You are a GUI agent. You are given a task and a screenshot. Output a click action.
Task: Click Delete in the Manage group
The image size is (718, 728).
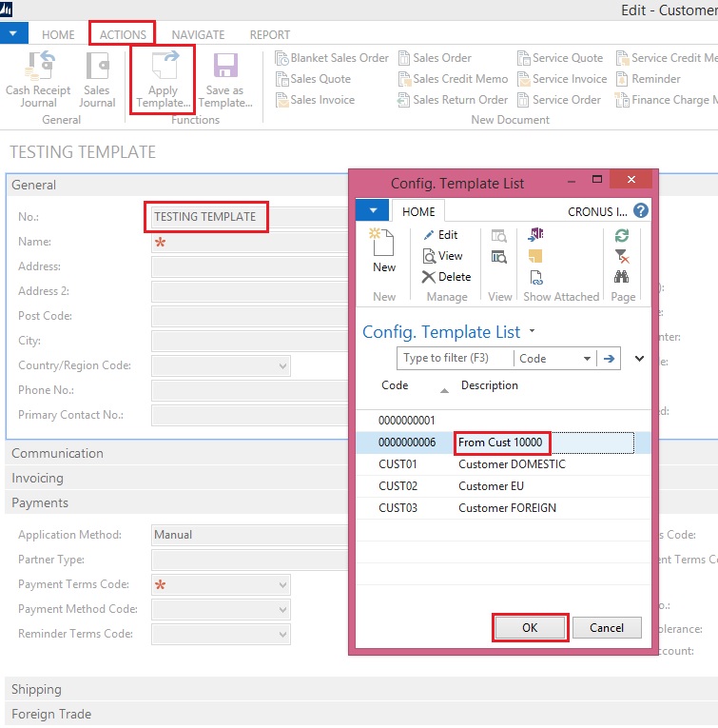tap(446, 277)
